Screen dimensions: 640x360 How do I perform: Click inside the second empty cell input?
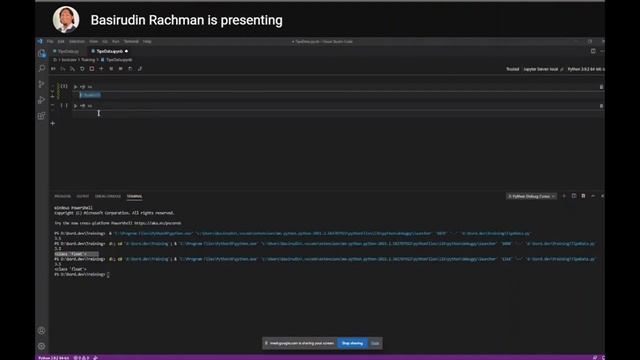[x=339, y=113]
